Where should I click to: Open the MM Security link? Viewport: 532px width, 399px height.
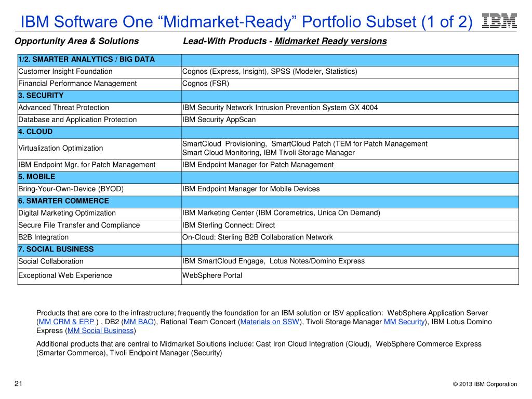tap(404, 322)
